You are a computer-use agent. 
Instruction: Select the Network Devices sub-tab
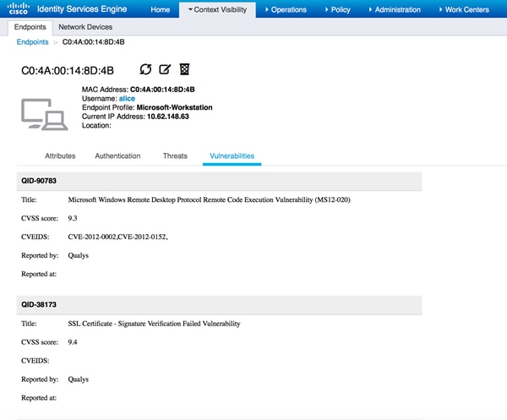[85, 27]
